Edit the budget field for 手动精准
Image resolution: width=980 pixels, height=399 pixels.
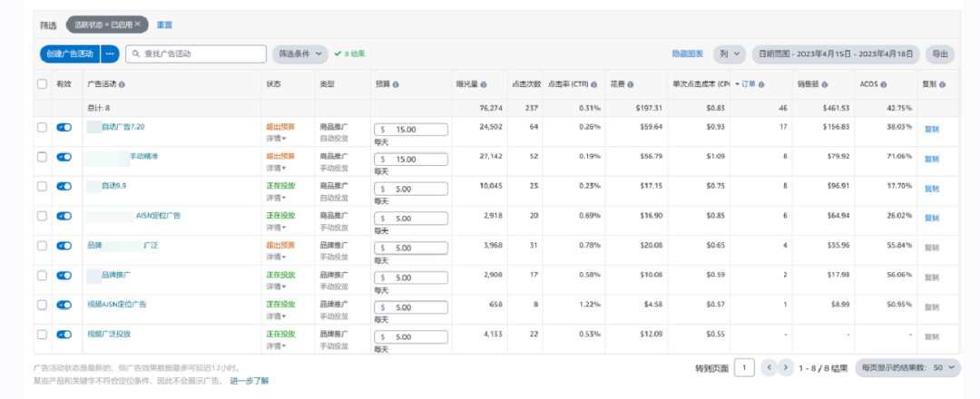(x=411, y=160)
